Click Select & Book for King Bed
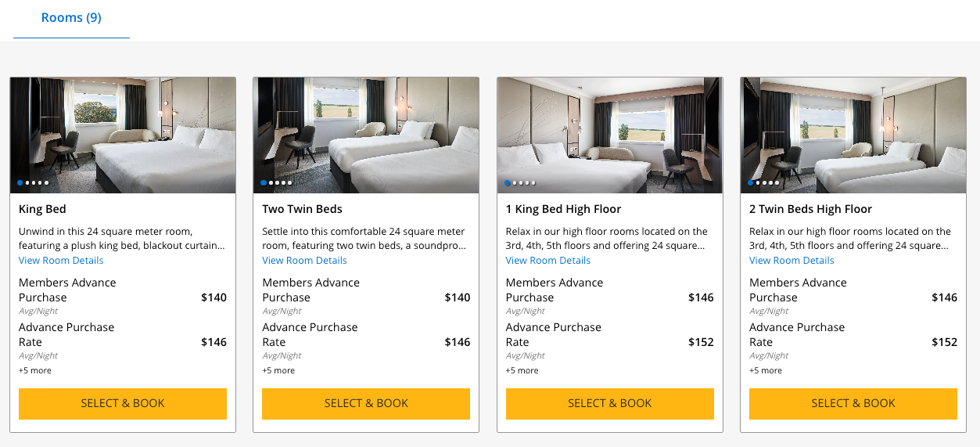The width and height of the screenshot is (980, 447). pos(123,403)
